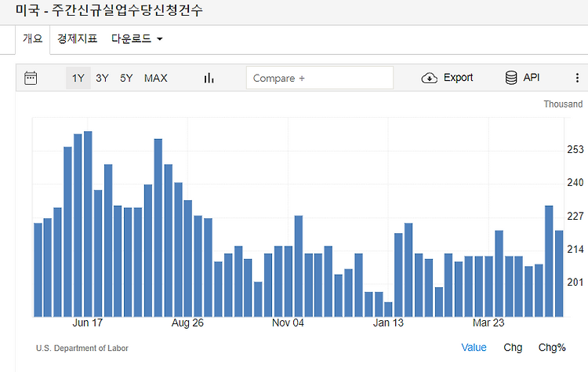Screen dimensions: 588x372
Task: Click the Thousand unit label
Action: 563,104
